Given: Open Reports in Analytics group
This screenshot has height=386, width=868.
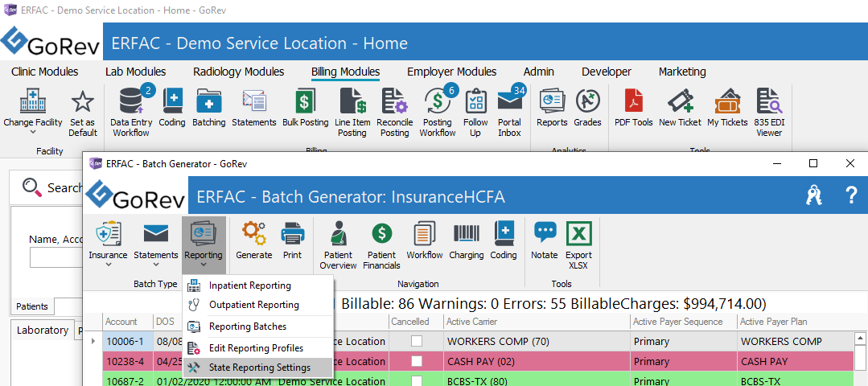Looking at the screenshot, I should (552, 109).
